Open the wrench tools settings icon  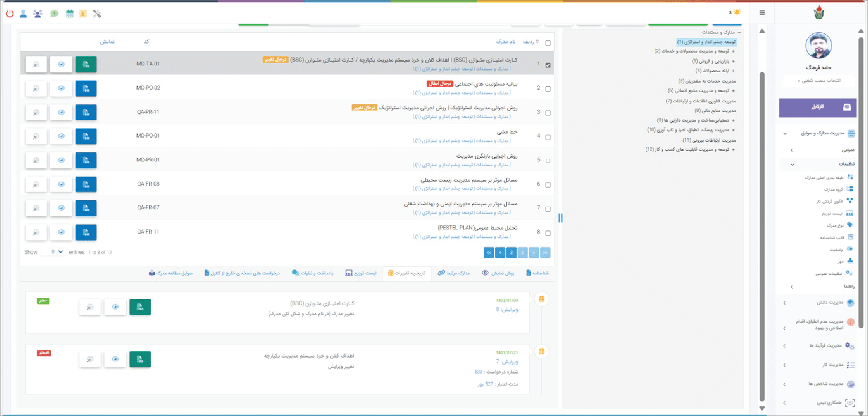[x=97, y=14]
